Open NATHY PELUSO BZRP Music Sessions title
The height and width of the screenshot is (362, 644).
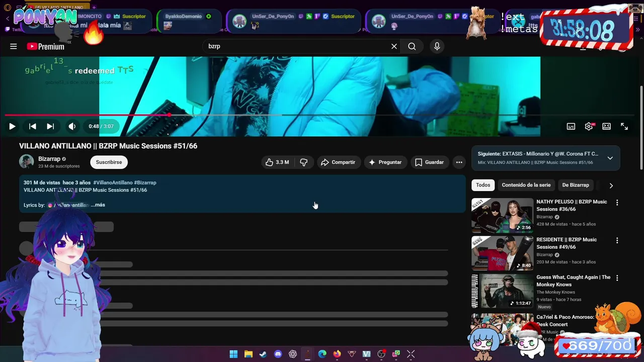[x=572, y=205]
